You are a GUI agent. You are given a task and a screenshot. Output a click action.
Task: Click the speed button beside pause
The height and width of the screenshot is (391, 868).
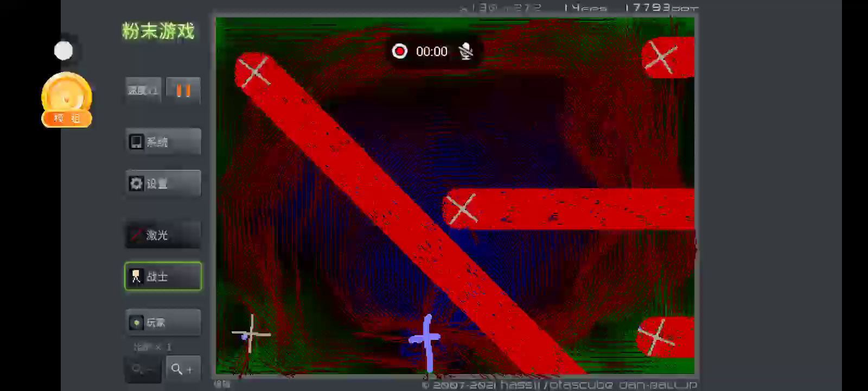pyautogui.click(x=143, y=90)
